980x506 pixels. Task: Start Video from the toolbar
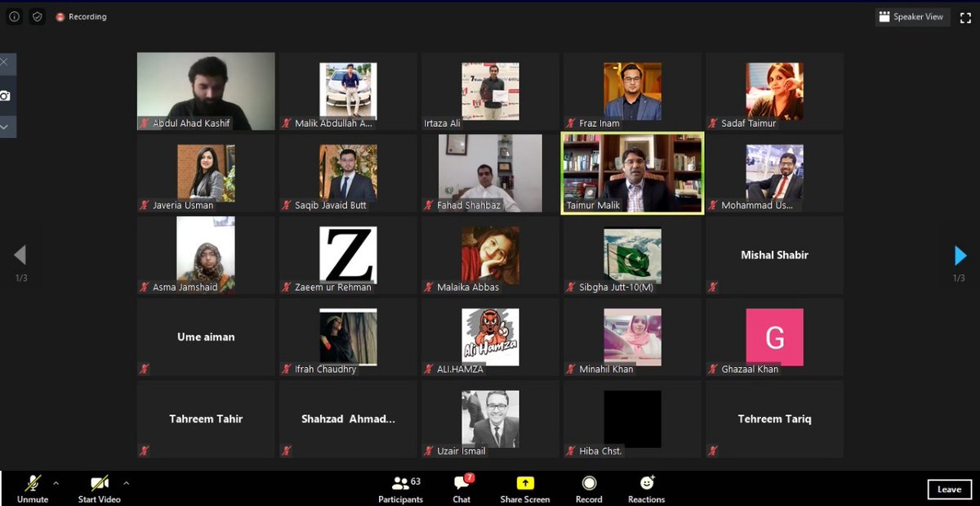tap(100, 488)
